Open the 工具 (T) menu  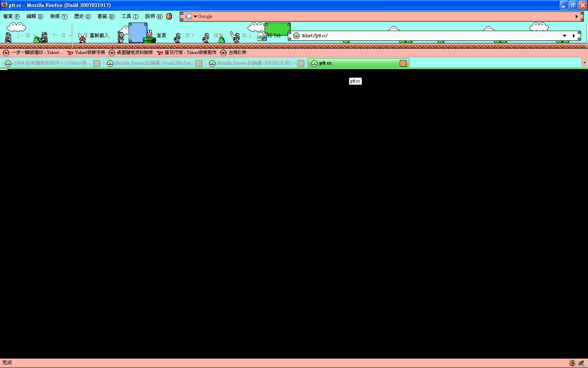point(130,16)
